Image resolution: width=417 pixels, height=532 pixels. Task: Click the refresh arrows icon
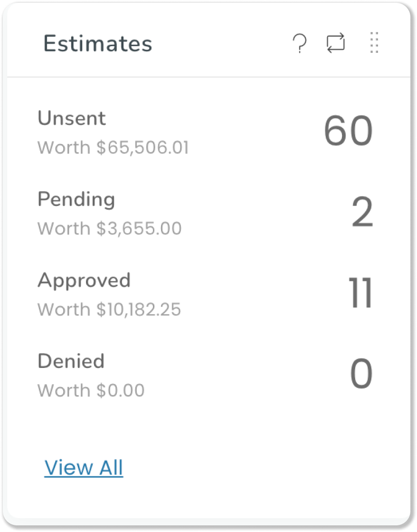[x=336, y=43]
